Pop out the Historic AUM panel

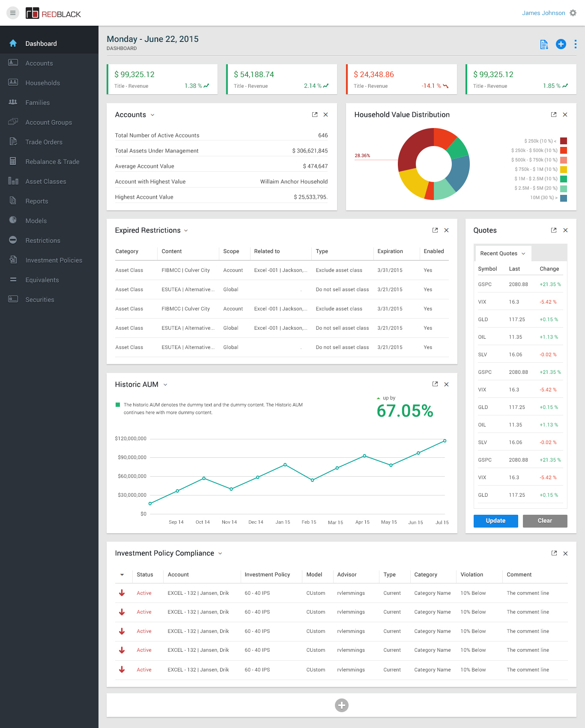click(435, 384)
